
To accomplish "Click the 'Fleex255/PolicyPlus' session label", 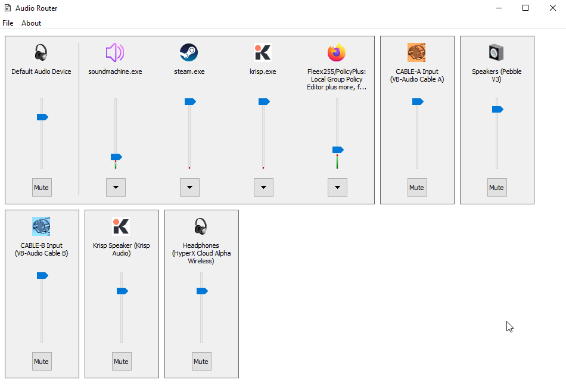I will pos(337,79).
